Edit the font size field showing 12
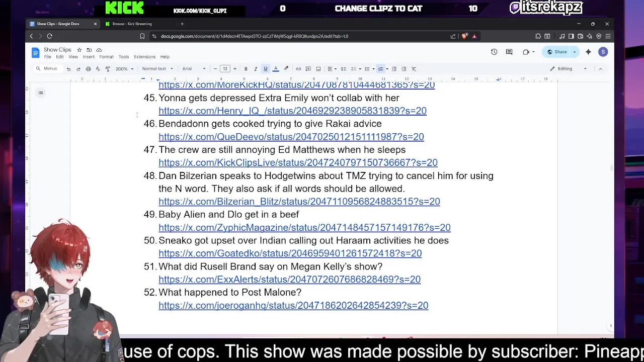 click(225, 69)
